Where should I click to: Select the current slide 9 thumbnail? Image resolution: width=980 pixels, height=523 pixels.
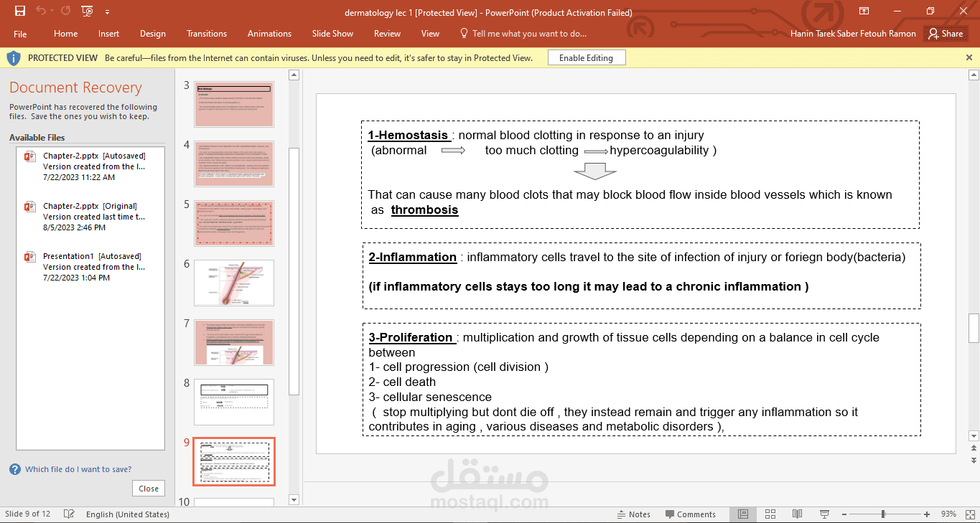pos(234,461)
